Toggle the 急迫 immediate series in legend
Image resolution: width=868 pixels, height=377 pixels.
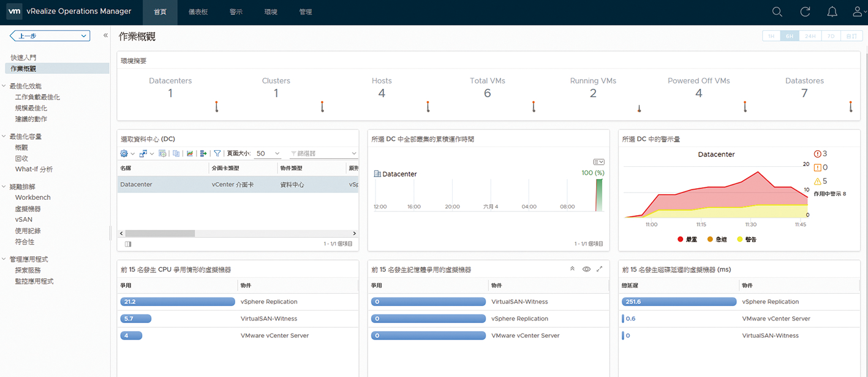click(x=717, y=239)
